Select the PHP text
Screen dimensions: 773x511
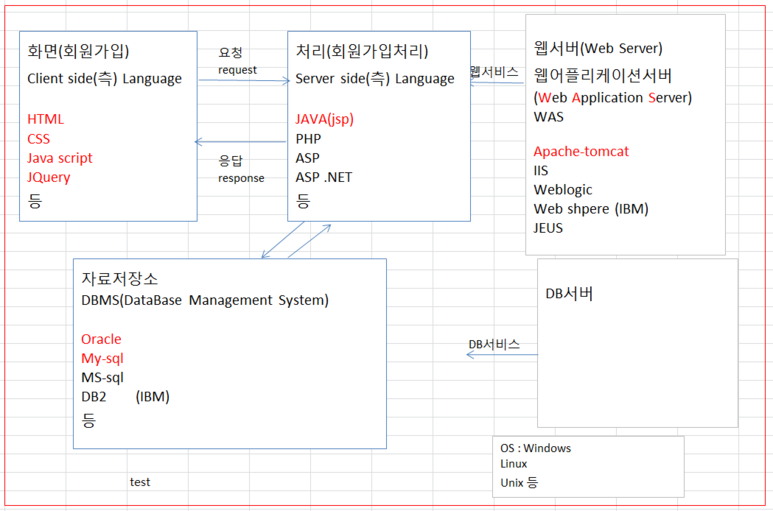coord(308,138)
